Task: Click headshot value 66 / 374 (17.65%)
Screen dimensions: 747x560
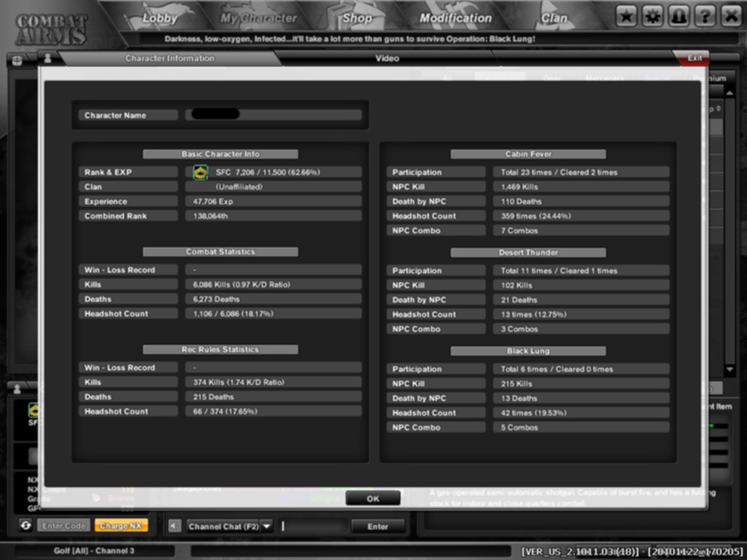Action: (225, 411)
